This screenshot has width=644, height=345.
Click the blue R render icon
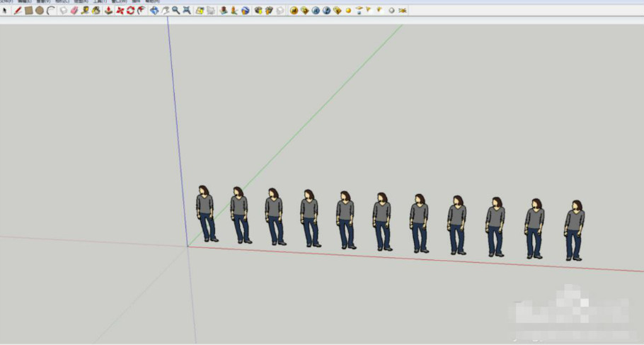(316, 11)
